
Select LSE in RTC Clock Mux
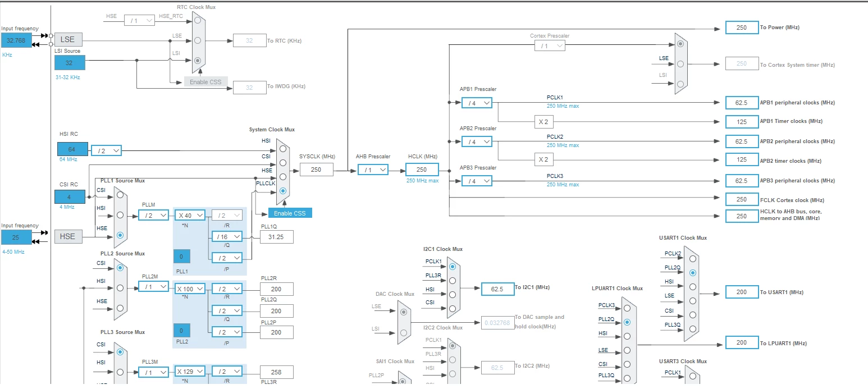click(197, 40)
